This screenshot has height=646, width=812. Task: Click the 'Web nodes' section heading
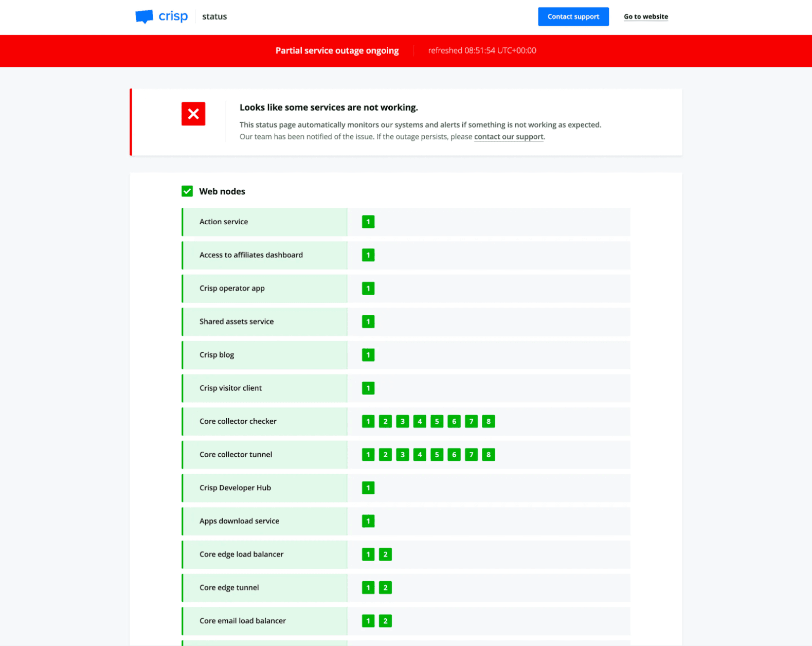coord(222,191)
